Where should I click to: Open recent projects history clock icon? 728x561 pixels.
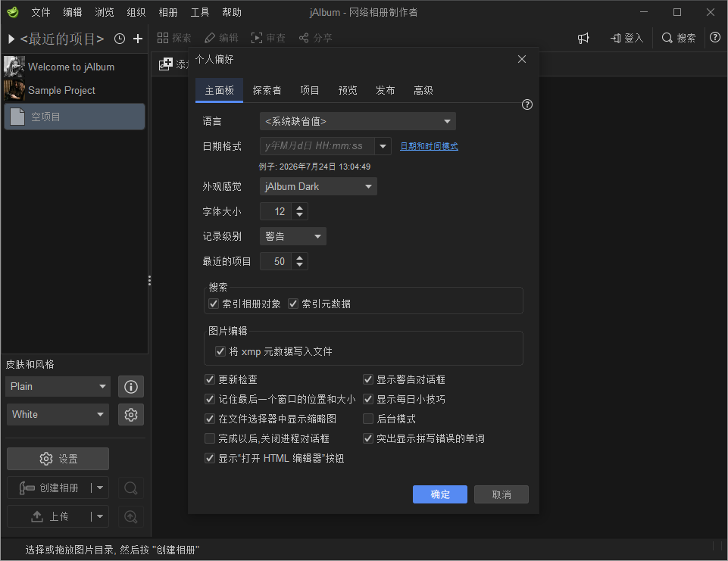tap(120, 39)
